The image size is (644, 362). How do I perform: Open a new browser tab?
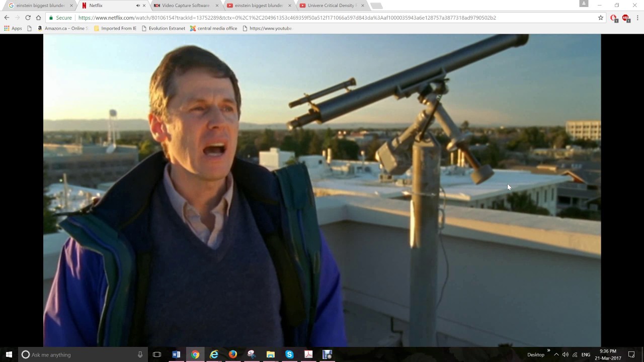(x=376, y=6)
